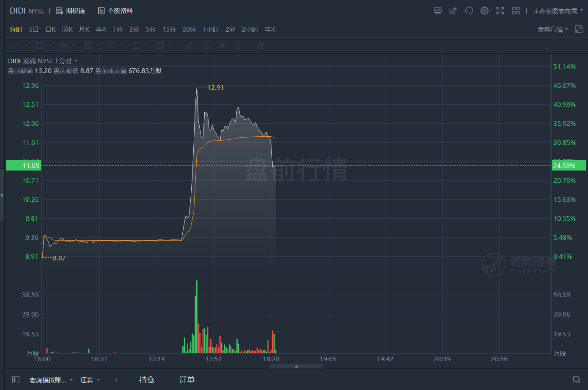The image size is (588, 390).
Task: Open 订单 orders tab
Action: pyautogui.click(x=187, y=380)
